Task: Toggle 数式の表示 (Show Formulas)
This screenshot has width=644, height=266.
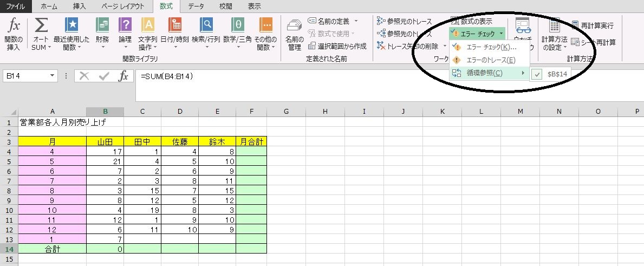Action: tap(471, 21)
